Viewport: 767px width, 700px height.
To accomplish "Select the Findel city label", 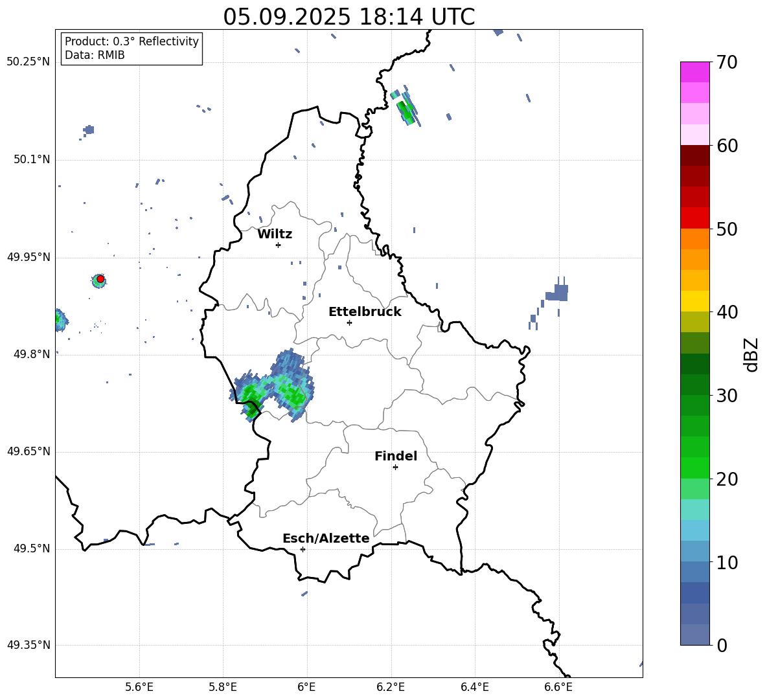I will tap(396, 456).
